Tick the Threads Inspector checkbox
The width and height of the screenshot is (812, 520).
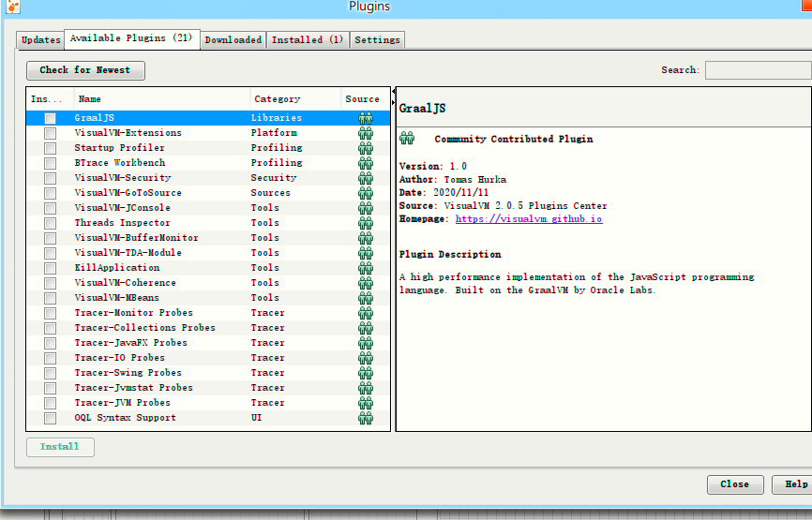[x=51, y=224]
